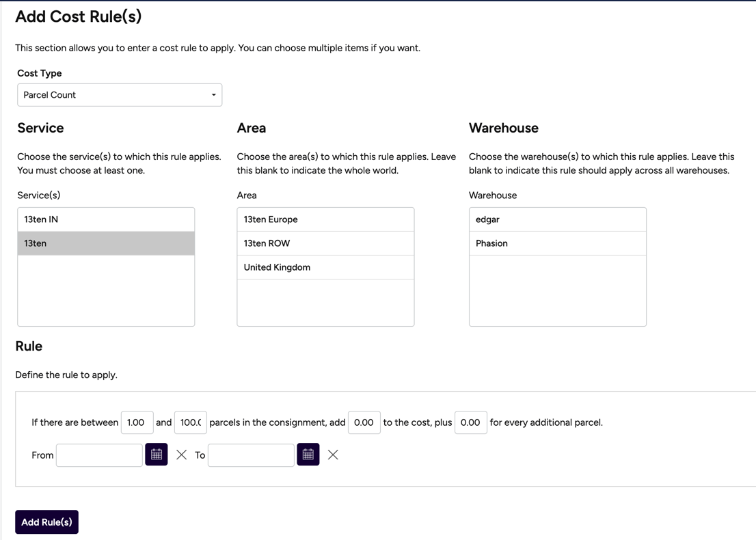Expand the Parcel Count selector arrow
The image size is (756, 540).
(x=214, y=94)
